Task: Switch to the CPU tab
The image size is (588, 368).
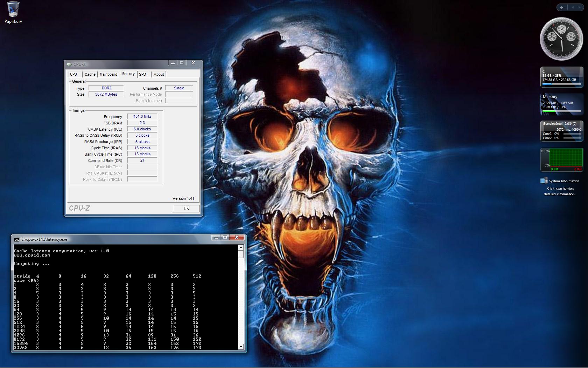Action: coord(73,74)
